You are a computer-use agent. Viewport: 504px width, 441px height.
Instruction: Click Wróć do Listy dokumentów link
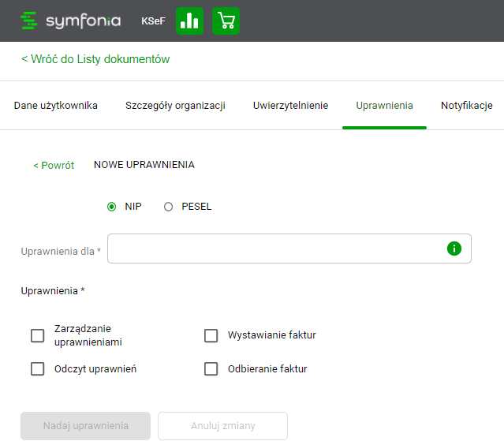[95, 59]
